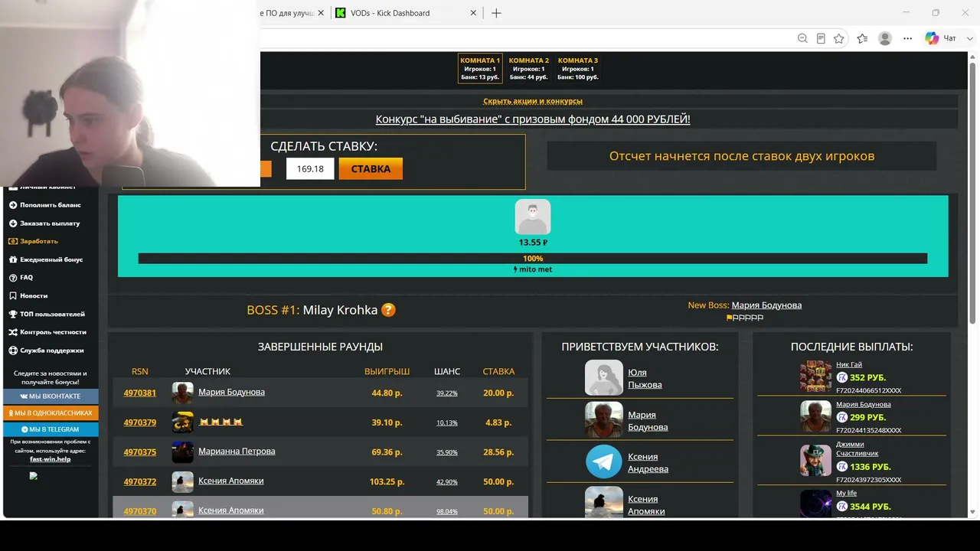Screen dimensions: 980x551
Task: Click the FK payment icon beside 1336 РУБ.
Action: [842, 466]
